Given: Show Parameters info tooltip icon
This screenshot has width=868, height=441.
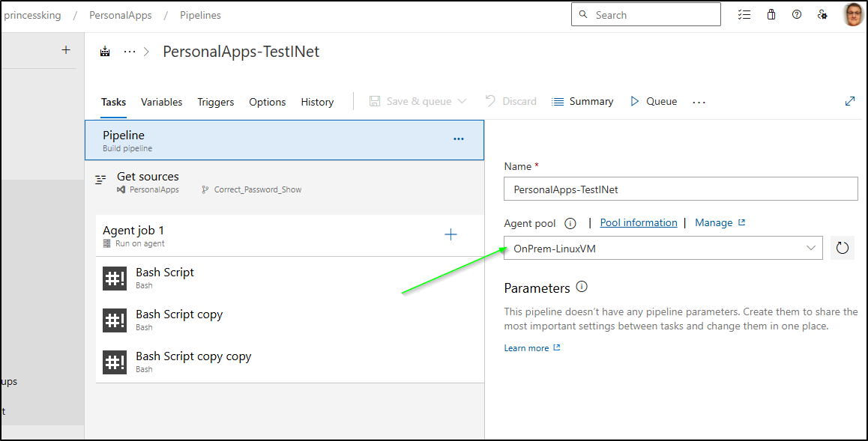Looking at the screenshot, I should [x=581, y=287].
